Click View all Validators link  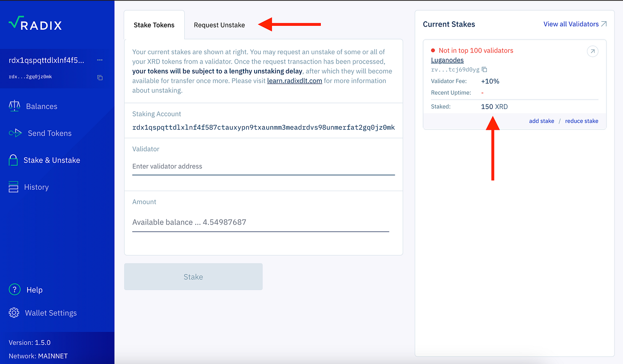pyautogui.click(x=571, y=24)
